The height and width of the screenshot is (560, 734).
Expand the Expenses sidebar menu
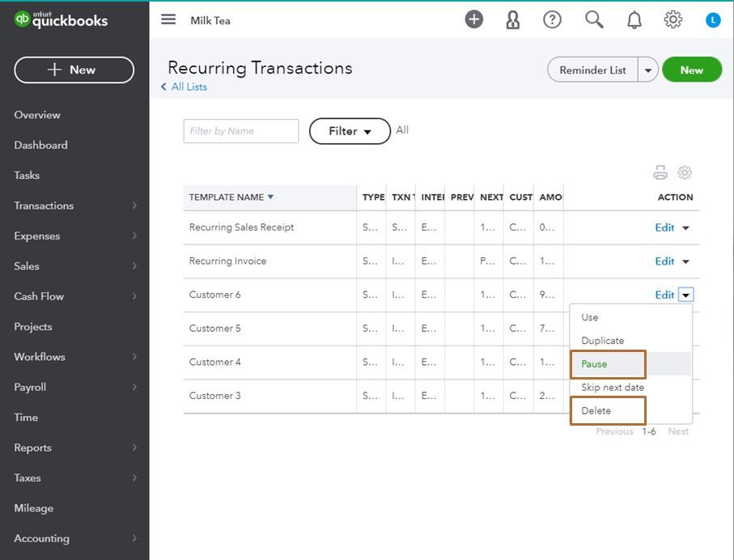coord(74,236)
